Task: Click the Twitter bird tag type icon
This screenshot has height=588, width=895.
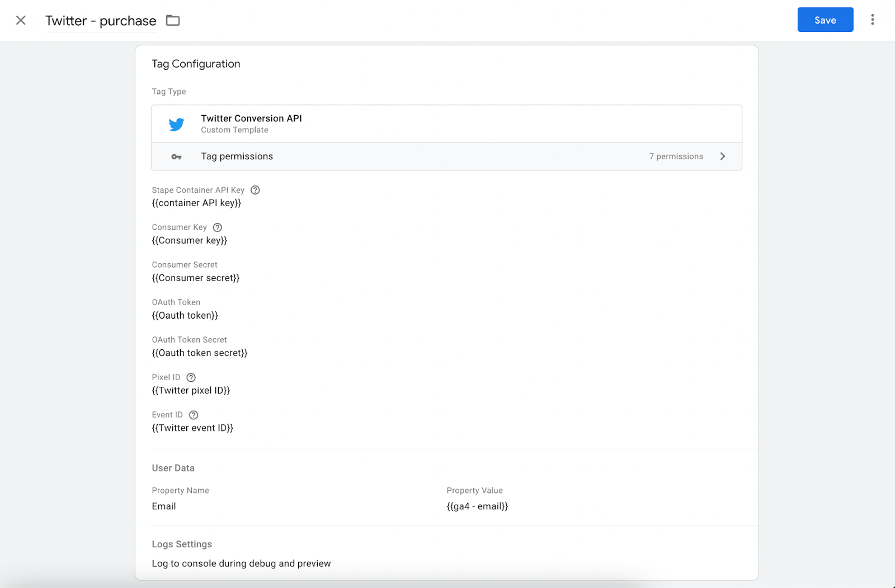Action: (176, 124)
